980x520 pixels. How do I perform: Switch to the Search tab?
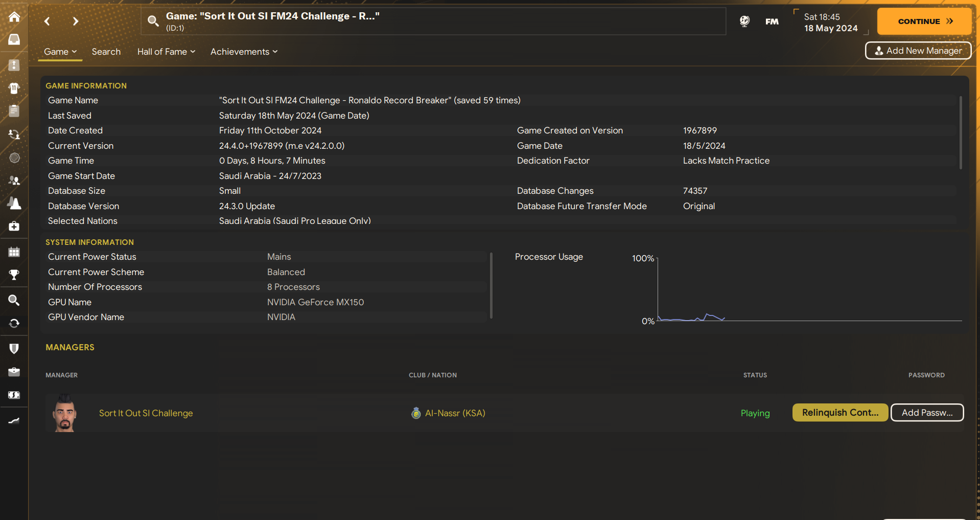pyautogui.click(x=106, y=52)
